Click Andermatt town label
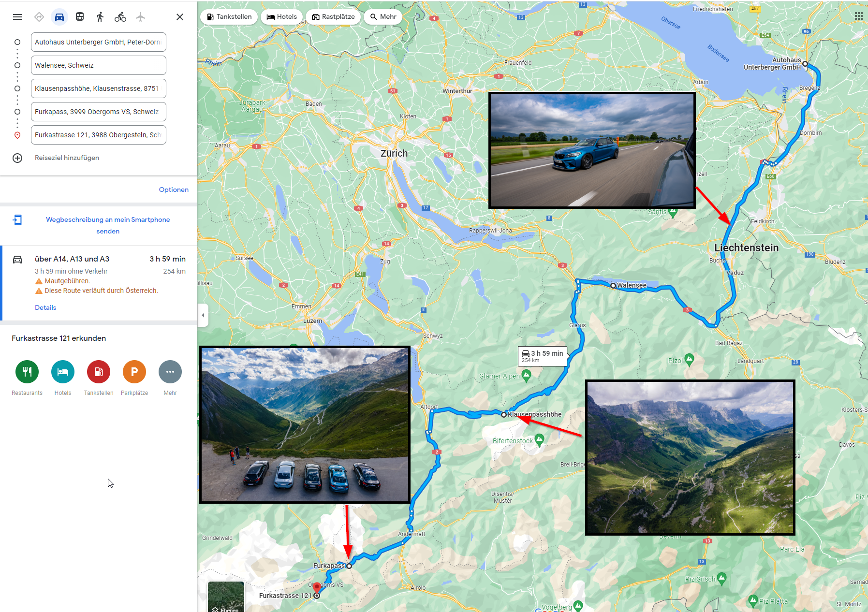Image resolution: width=868 pixels, height=612 pixels. click(412, 534)
